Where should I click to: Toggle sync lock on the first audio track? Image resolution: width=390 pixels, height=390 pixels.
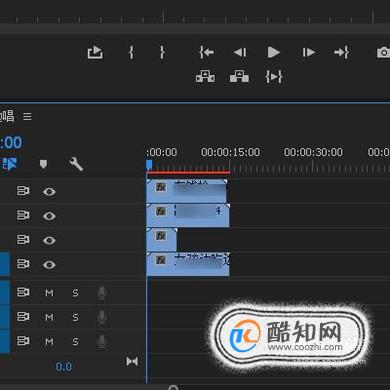pyautogui.click(x=23, y=292)
